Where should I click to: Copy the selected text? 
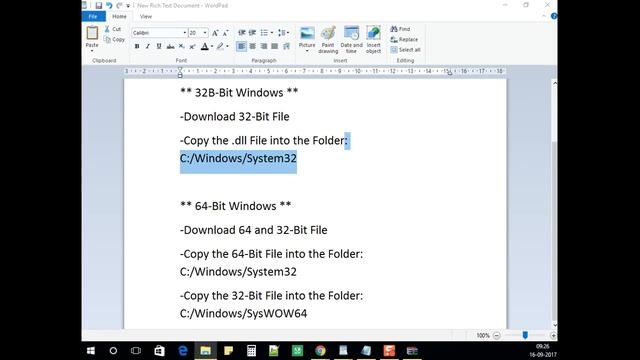(114, 40)
